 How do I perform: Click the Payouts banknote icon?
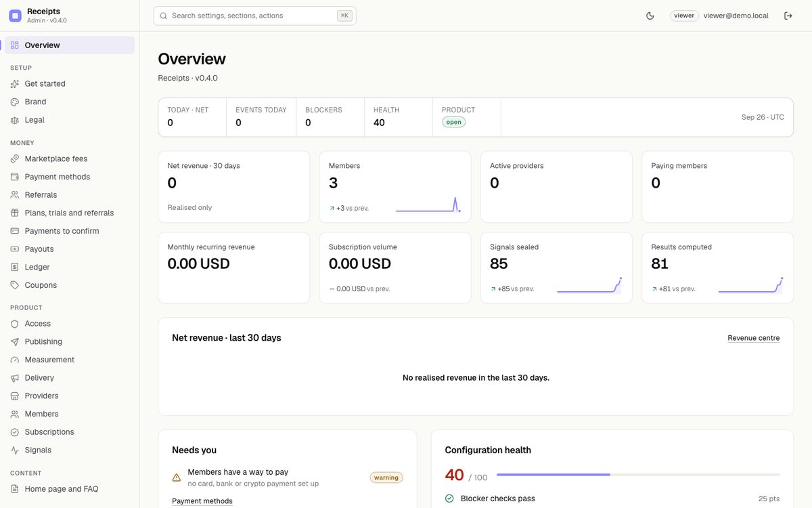[x=15, y=249]
